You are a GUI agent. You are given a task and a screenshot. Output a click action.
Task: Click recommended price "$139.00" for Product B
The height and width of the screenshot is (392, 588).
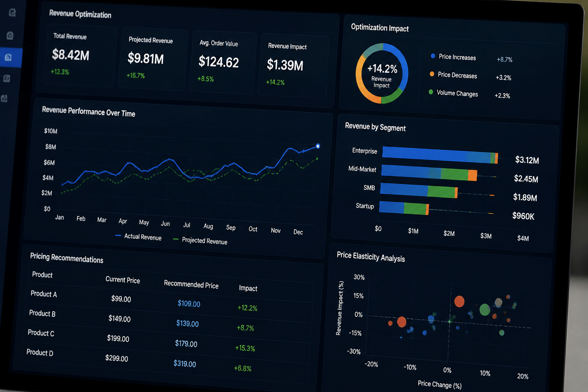[188, 323]
